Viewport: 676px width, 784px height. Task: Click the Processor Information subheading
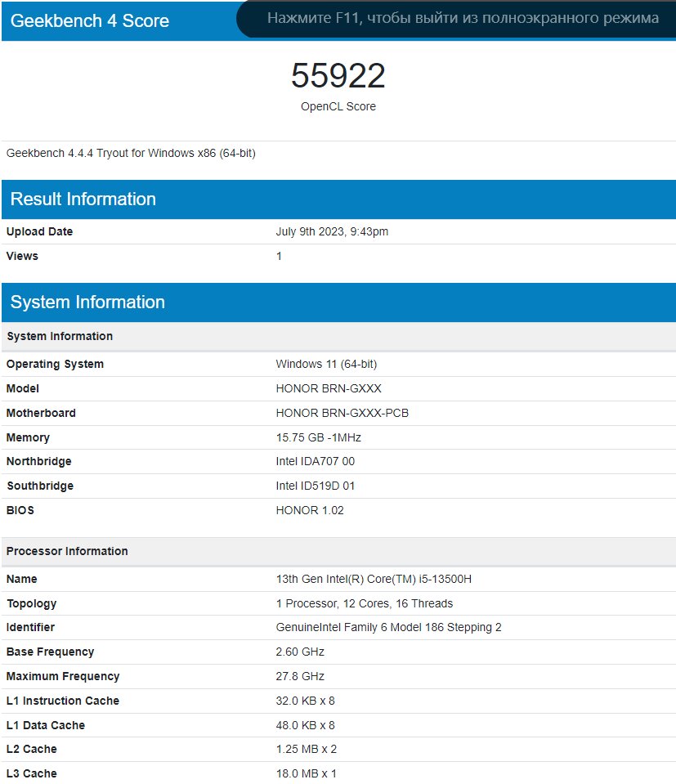[x=67, y=551]
